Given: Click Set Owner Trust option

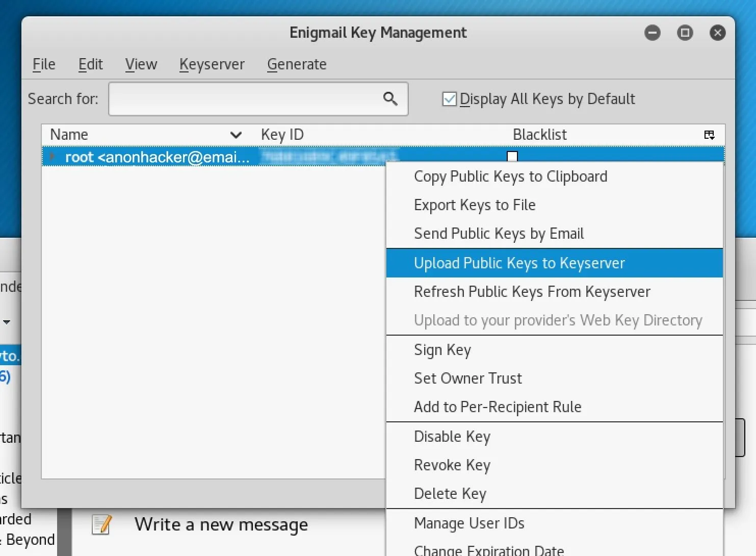Looking at the screenshot, I should click(x=468, y=378).
